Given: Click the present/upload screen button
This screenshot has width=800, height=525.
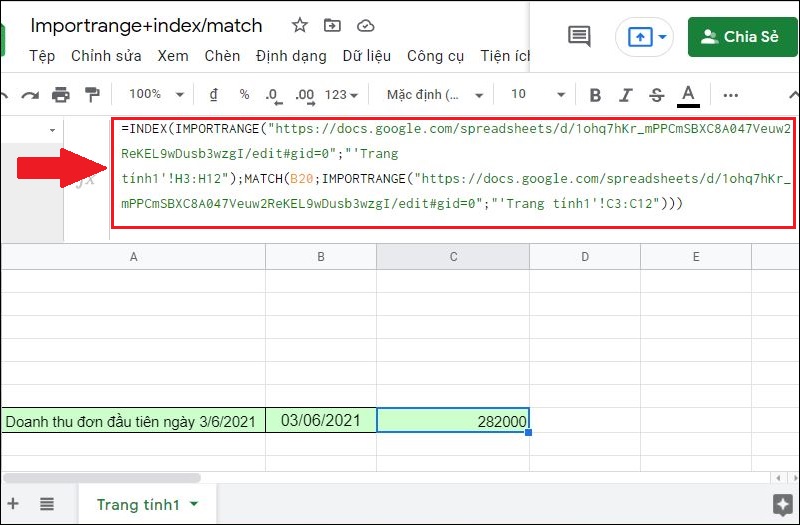Looking at the screenshot, I should coord(640,37).
